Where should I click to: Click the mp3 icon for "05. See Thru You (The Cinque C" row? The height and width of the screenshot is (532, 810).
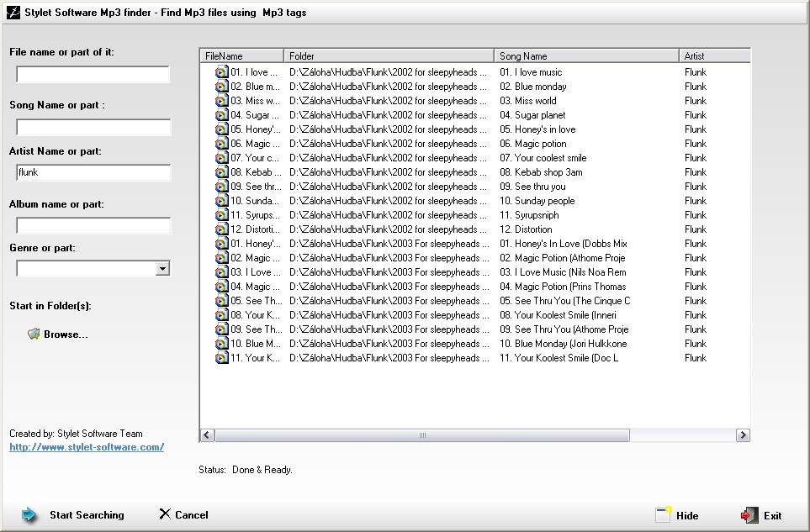click(x=221, y=301)
